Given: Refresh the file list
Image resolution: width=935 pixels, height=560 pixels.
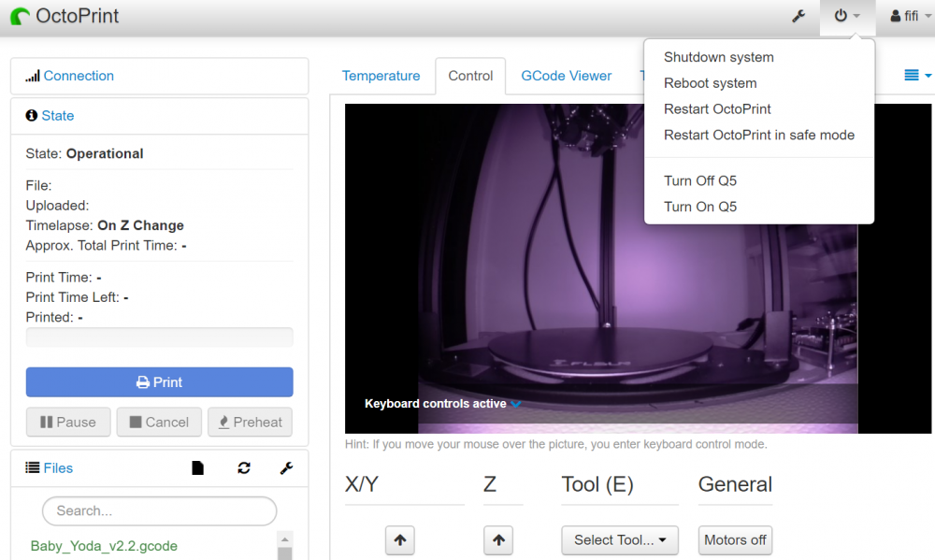Looking at the screenshot, I should [x=243, y=468].
